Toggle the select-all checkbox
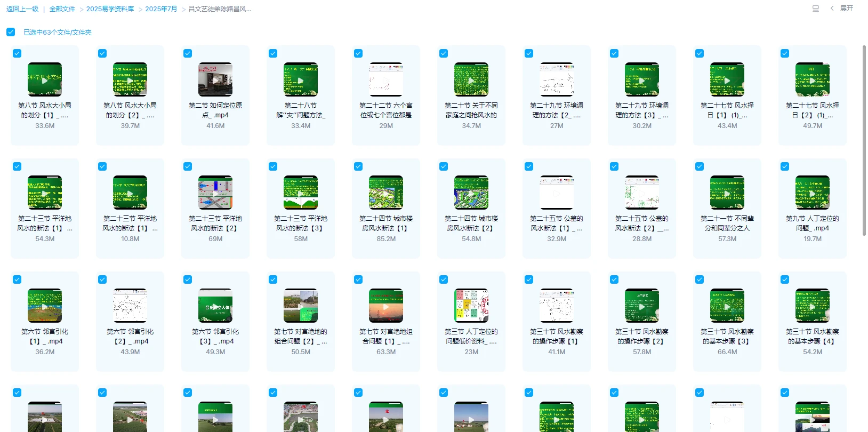 (x=11, y=32)
